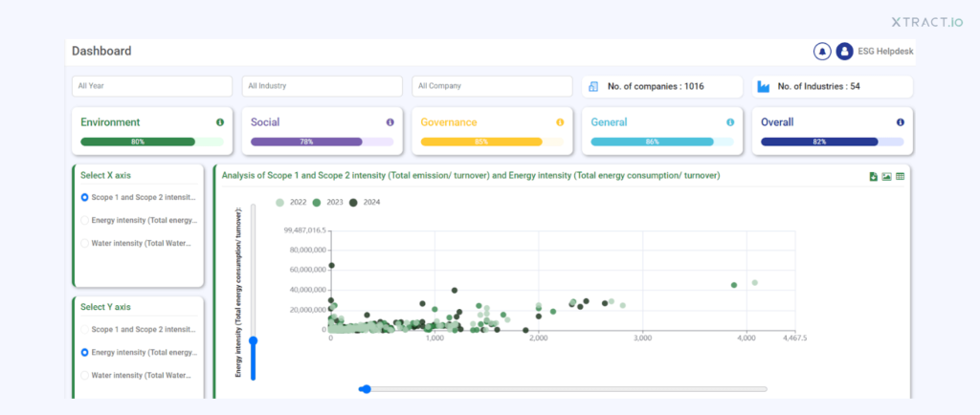The image size is (980, 415).
Task: Click No. of companies : 1016 text
Action: click(656, 86)
